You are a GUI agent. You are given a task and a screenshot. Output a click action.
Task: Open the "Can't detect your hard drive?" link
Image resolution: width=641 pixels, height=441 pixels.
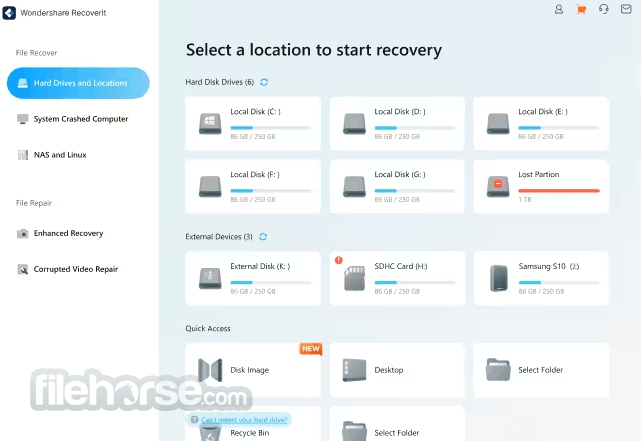pos(244,420)
